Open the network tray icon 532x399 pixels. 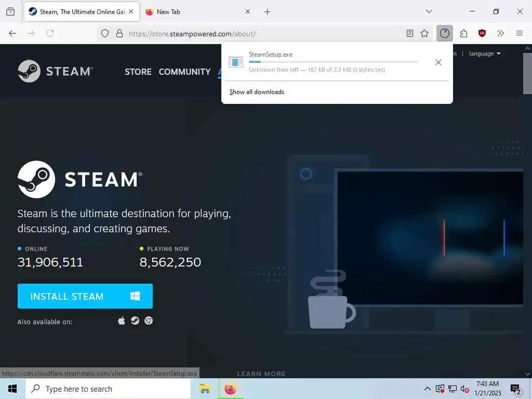[x=453, y=389]
